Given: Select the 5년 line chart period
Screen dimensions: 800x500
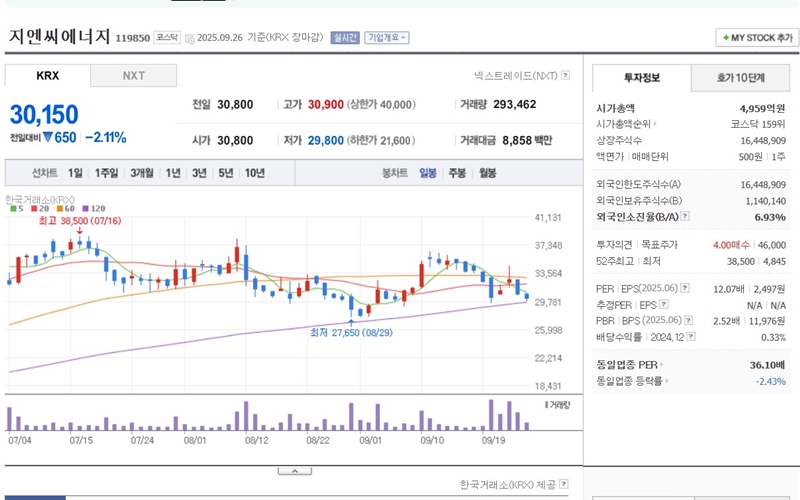Looking at the screenshot, I should coord(226,173).
